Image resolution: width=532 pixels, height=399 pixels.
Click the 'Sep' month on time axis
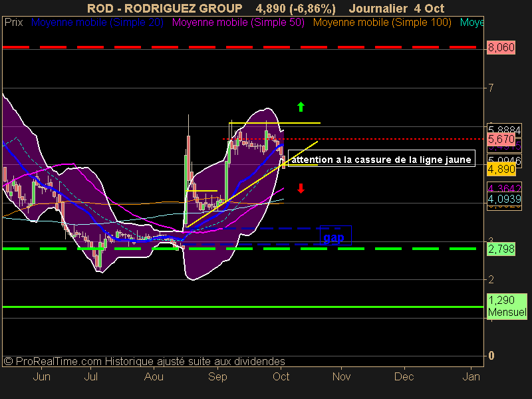[x=217, y=376]
